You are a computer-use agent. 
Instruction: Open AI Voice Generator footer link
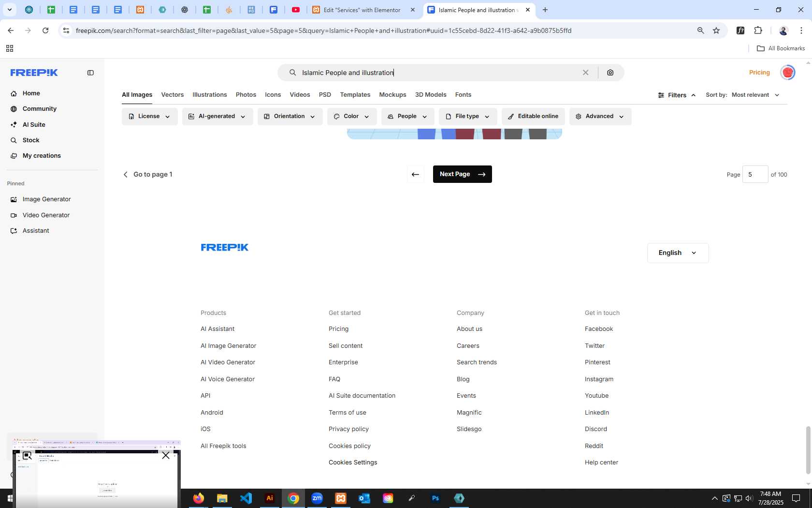(x=228, y=379)
